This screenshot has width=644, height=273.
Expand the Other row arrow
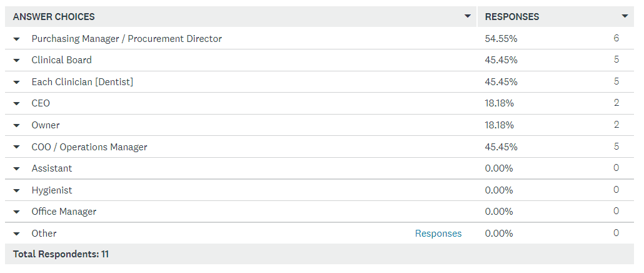16,234
